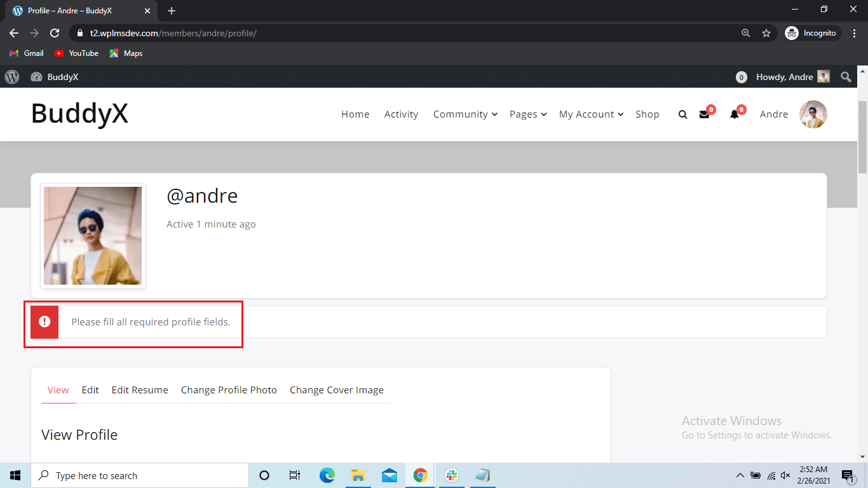The image size is (868, 488).
Task: Open the messages envelope icon
Action: pyautogui.click(x=704, y=114)
